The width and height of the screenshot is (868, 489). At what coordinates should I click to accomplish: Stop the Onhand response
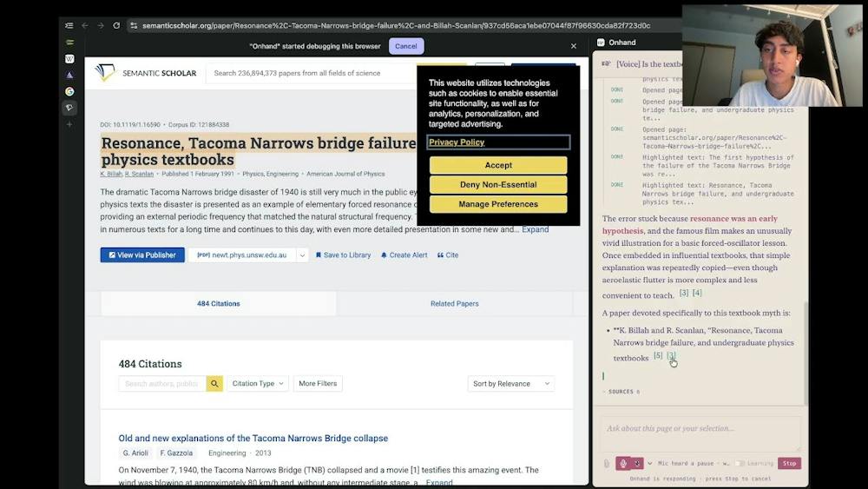click(x=789, y=464)
